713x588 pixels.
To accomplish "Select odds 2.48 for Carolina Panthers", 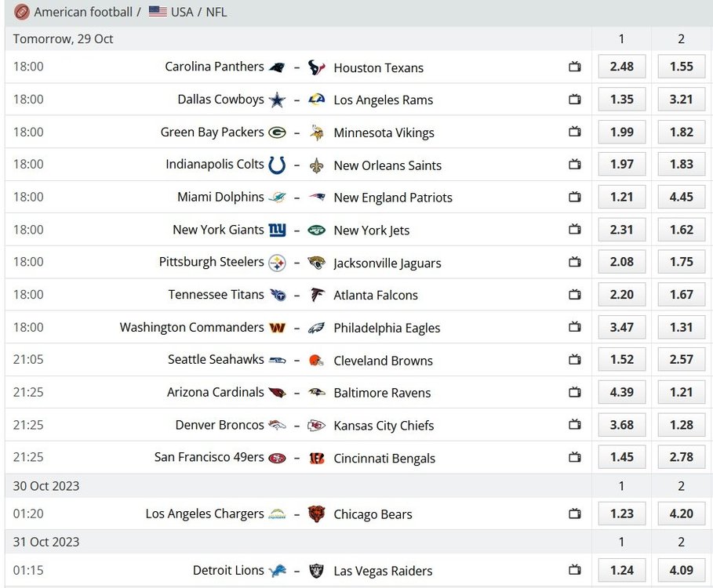I will [621, 67].
